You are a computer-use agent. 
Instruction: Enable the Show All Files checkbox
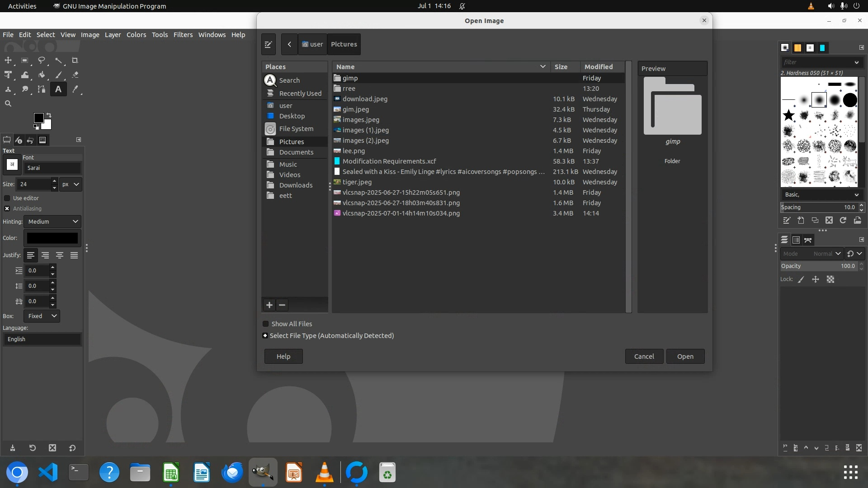tap(266, 324)
